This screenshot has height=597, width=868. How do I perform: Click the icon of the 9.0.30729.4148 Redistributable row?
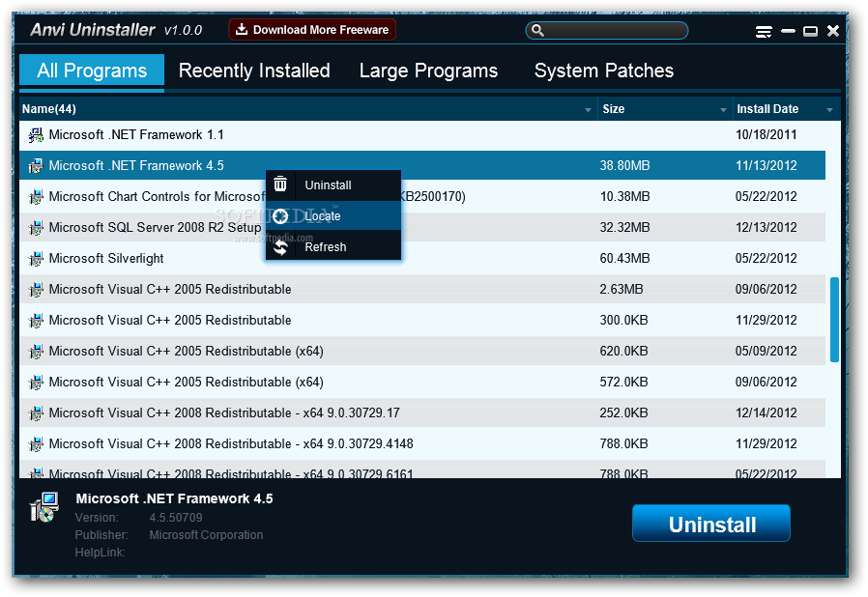[36, 443]
